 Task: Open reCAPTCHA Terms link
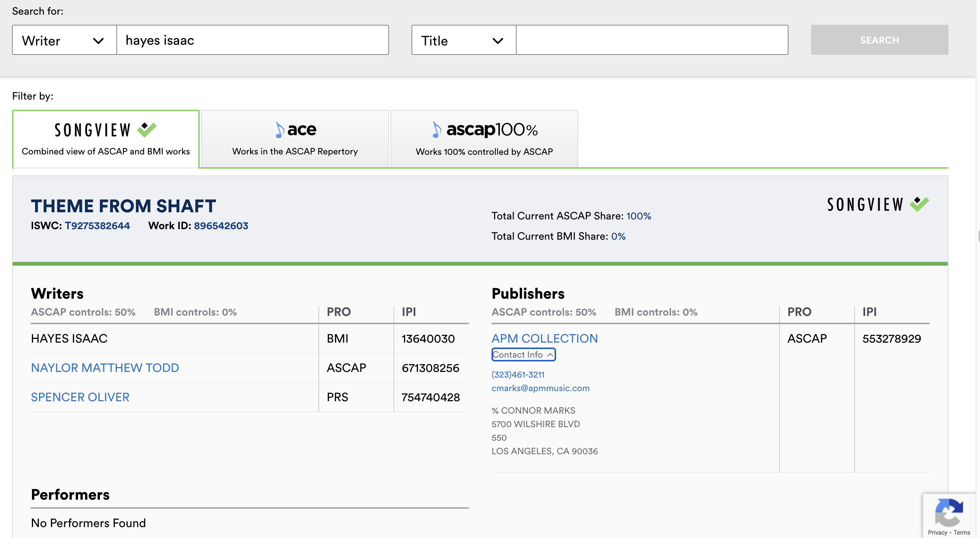(961, 533)
